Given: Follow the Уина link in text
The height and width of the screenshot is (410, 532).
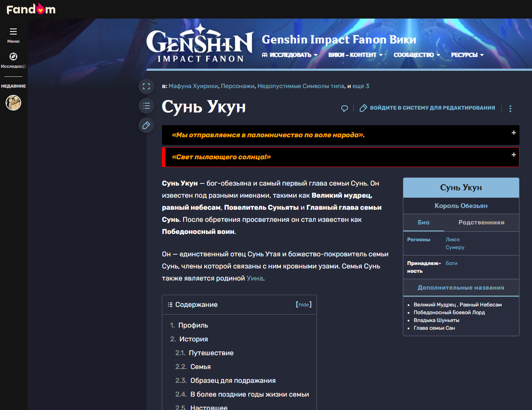Looking at the screenshot, I should click(254, 278).
